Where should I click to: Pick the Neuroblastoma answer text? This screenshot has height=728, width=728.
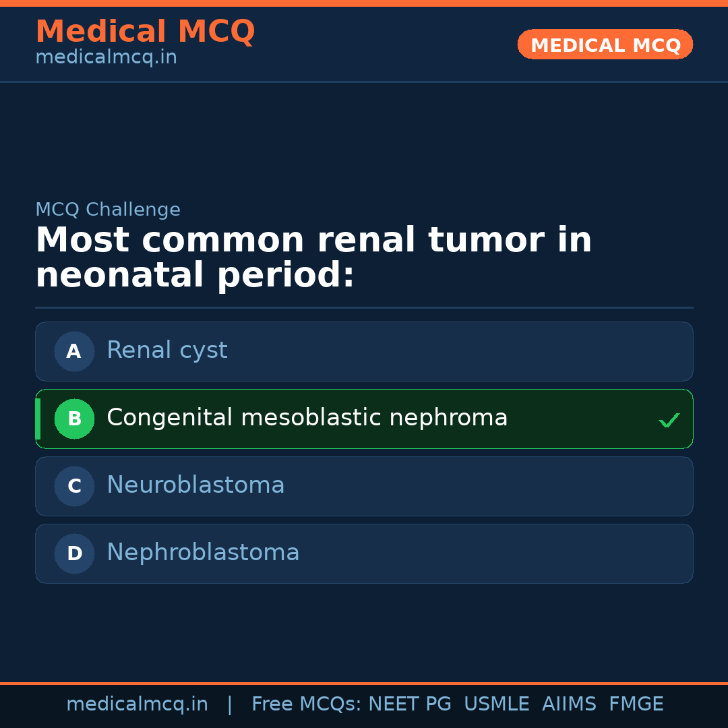click(195, 485)
